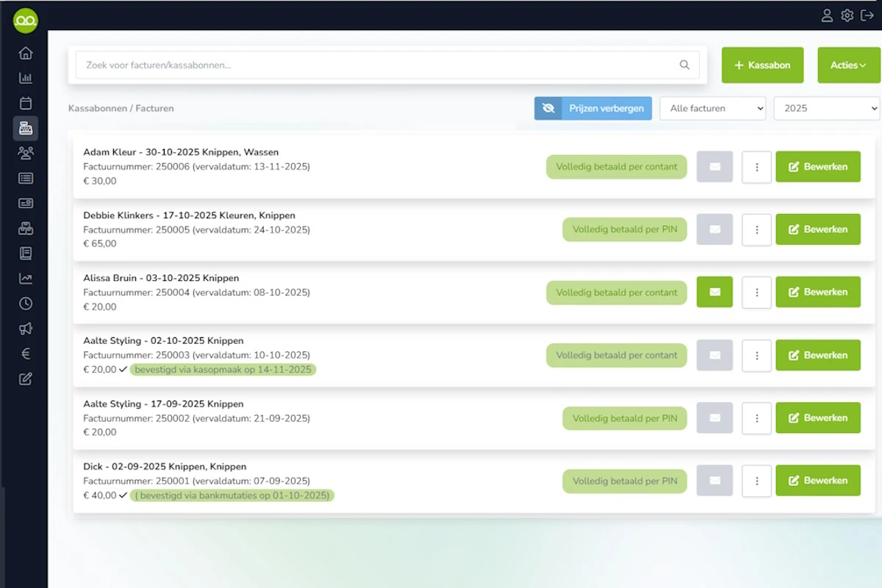Expand the Acties dropdown menu
This screenshot has width=882, height=588.
point(847,65)
